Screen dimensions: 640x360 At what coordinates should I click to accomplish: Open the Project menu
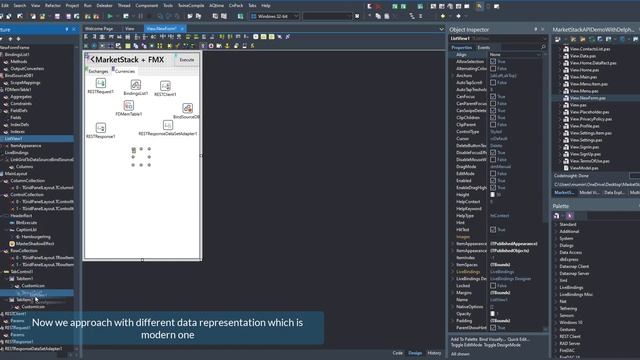(x=72, y=6)
